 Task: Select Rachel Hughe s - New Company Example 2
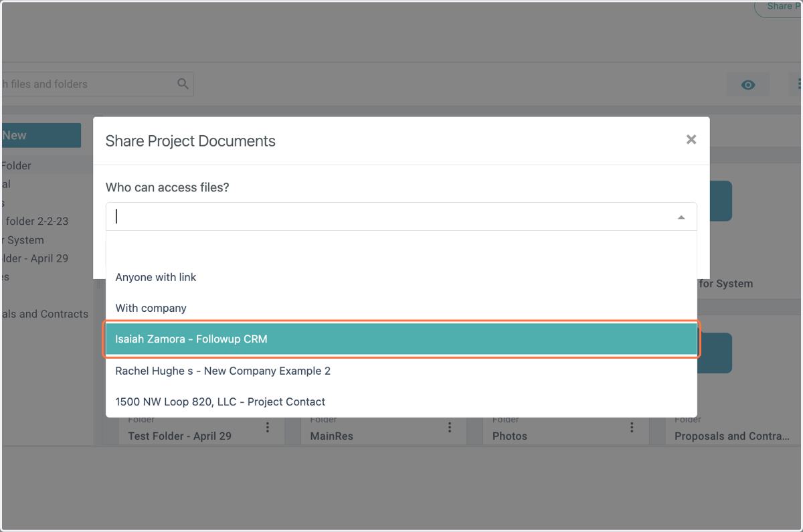point(401,371)
